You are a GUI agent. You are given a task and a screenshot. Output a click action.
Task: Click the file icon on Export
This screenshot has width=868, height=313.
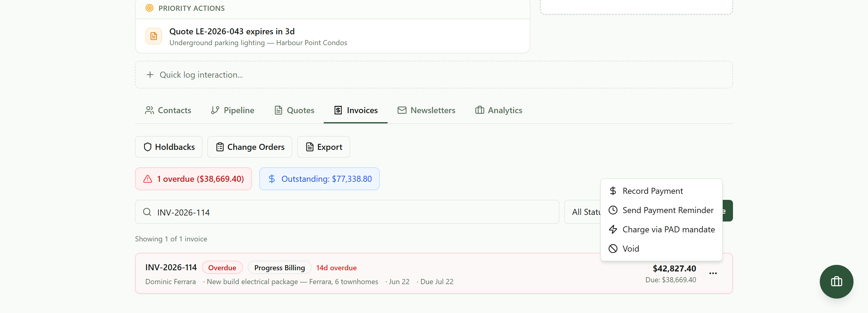point(309,147)
